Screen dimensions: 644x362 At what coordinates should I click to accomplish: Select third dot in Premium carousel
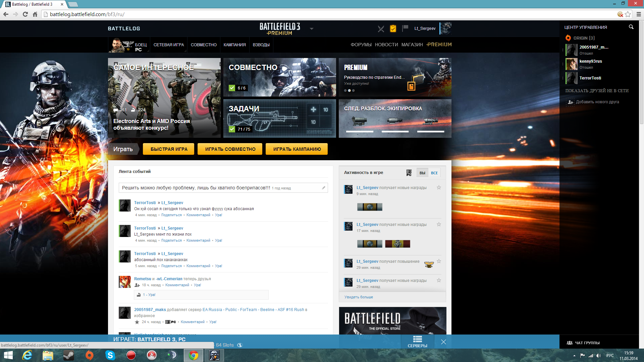pyautogui.click(x=353, y=90)
